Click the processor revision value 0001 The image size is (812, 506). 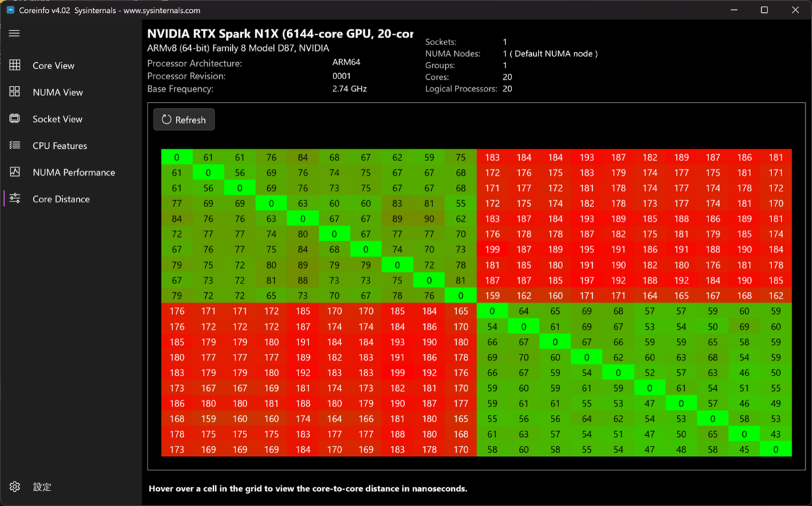click(342, 76)
